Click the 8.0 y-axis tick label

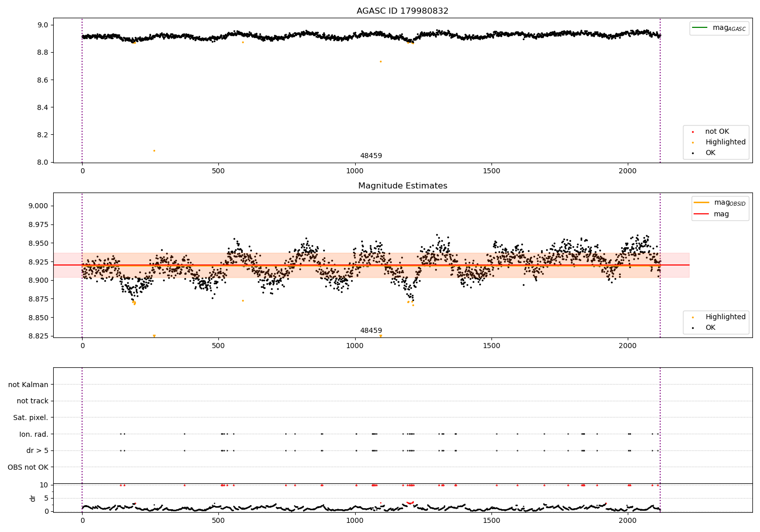point(43,162)
